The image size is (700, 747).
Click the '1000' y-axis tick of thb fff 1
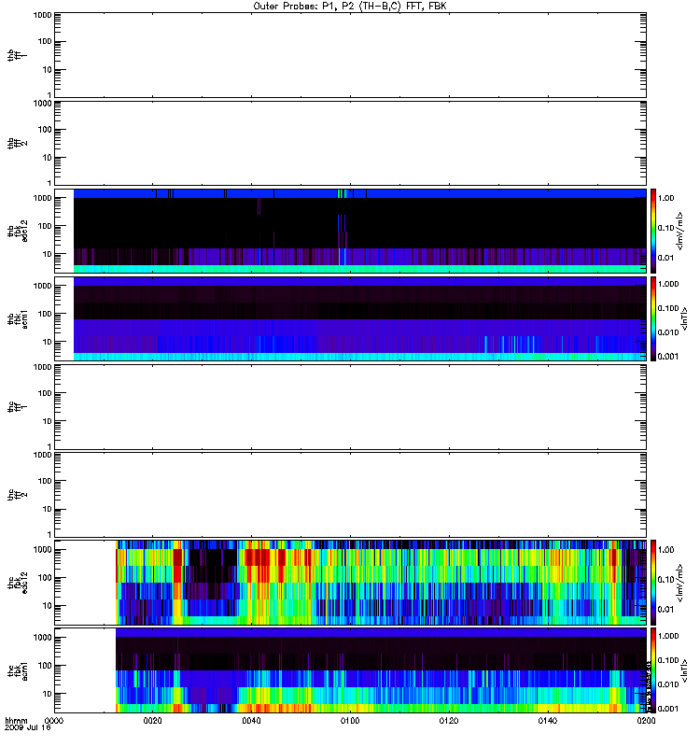pyautogui.click(x=42, y=15)
